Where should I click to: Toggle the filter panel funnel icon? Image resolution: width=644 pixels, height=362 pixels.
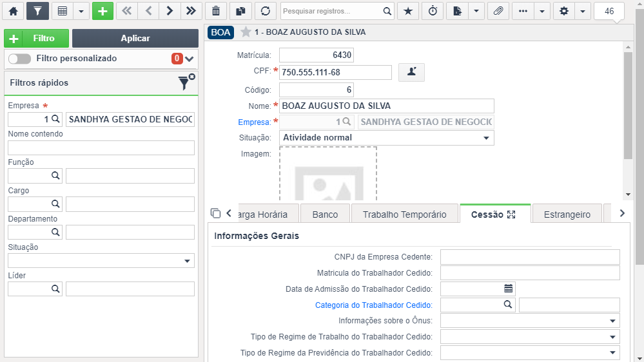coord(37,11)
